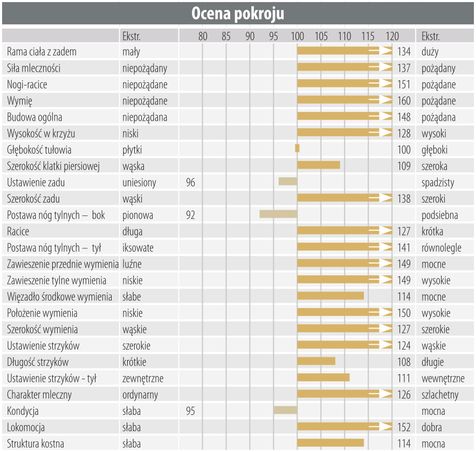476x452 pixels.
Task: Click the arrow tip on the Budowa ogólna bar
Action: 385,116
